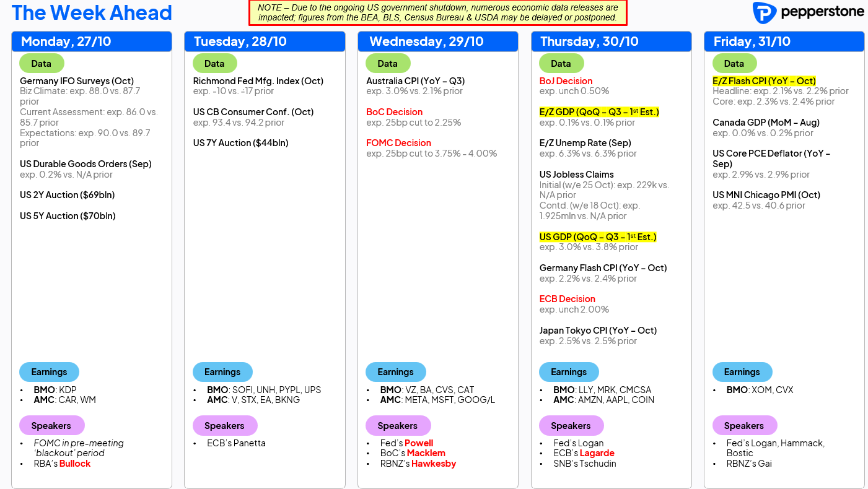The width and height of the screenshot is (868, 489).
Task: Click 'US 7Y Auction ($44bln)'
Action: point(241,143)
